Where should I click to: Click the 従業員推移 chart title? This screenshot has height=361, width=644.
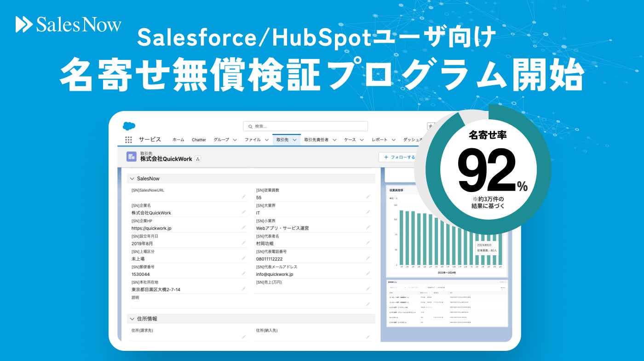(397, 190)
